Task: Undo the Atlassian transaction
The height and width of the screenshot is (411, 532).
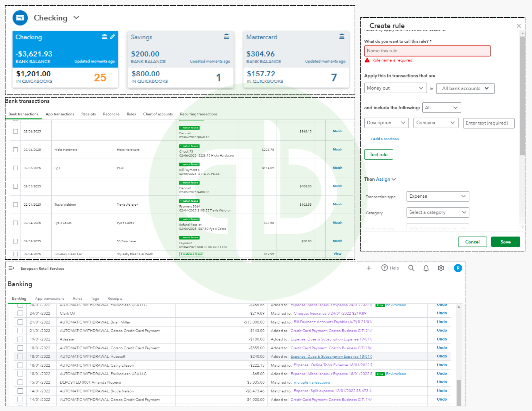Action: 442,339
